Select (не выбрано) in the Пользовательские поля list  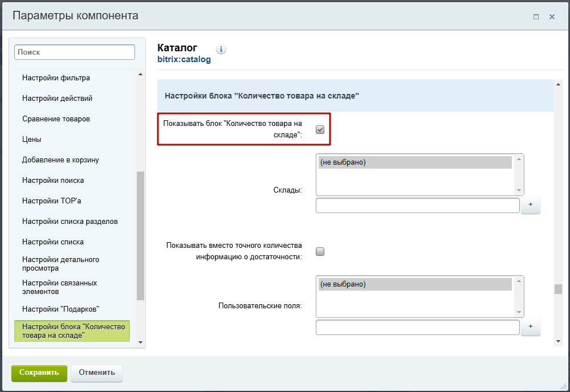[415, 284]
